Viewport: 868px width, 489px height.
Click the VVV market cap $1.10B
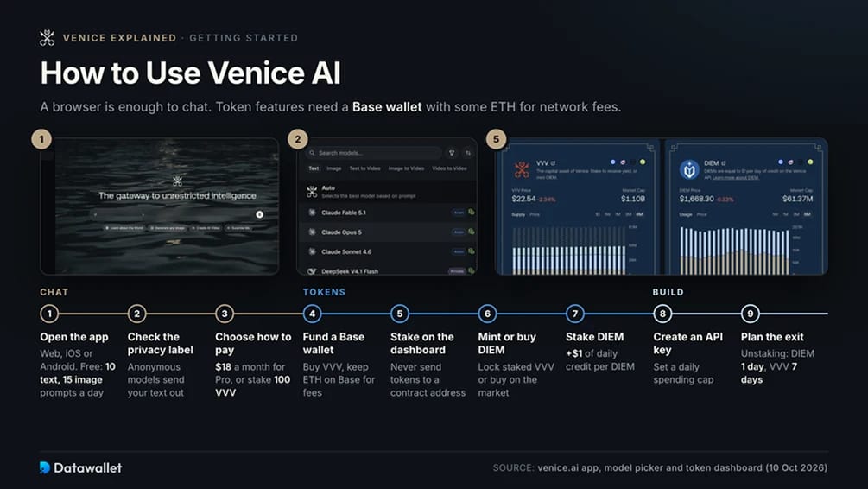633,199
